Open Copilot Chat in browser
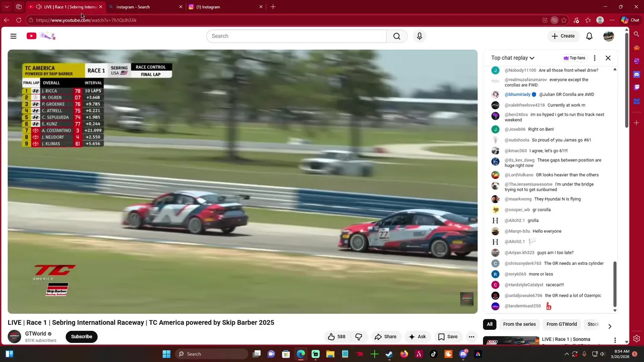644x362 pixels. point(630,20)
